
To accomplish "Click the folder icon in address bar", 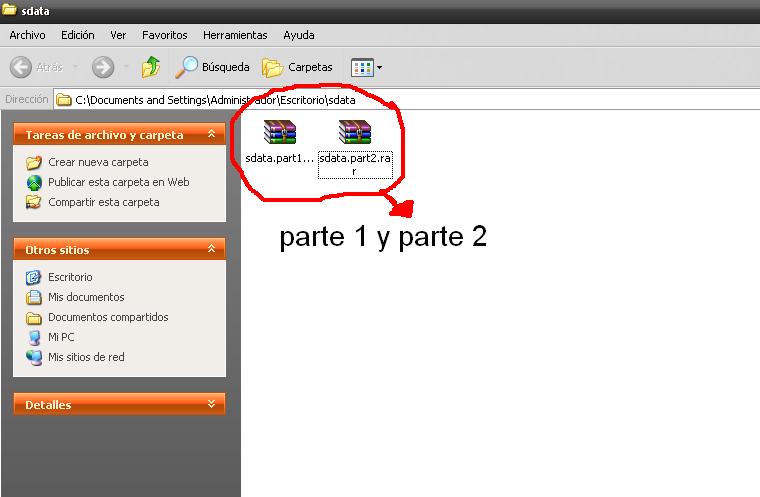I will coord(64,100).
